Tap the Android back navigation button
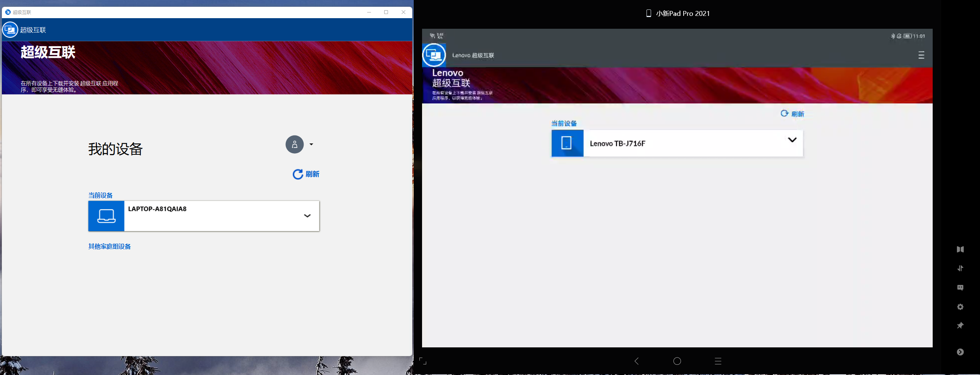Image resolution: width=980 pixels, height=375 pixels. tap(636, 361)
